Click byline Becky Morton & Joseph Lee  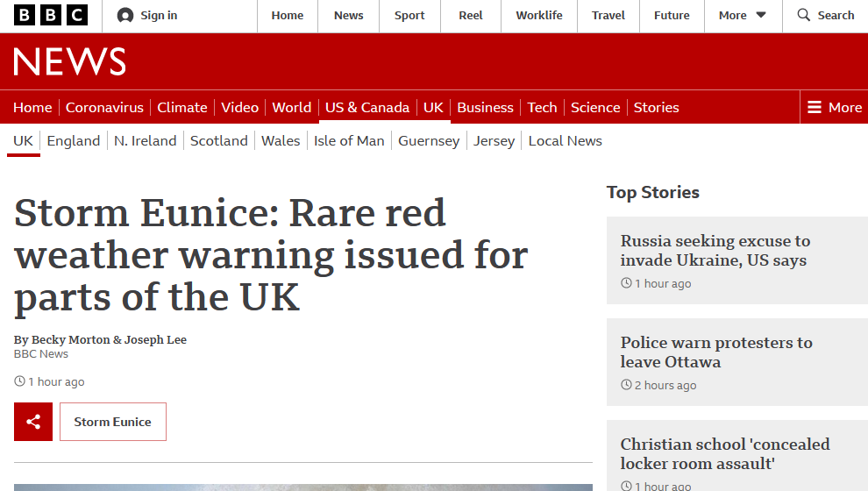tap(100, 340)
